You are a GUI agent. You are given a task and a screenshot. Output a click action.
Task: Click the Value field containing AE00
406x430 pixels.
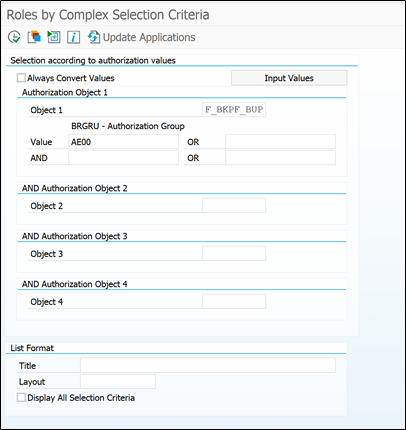point(123,142)
